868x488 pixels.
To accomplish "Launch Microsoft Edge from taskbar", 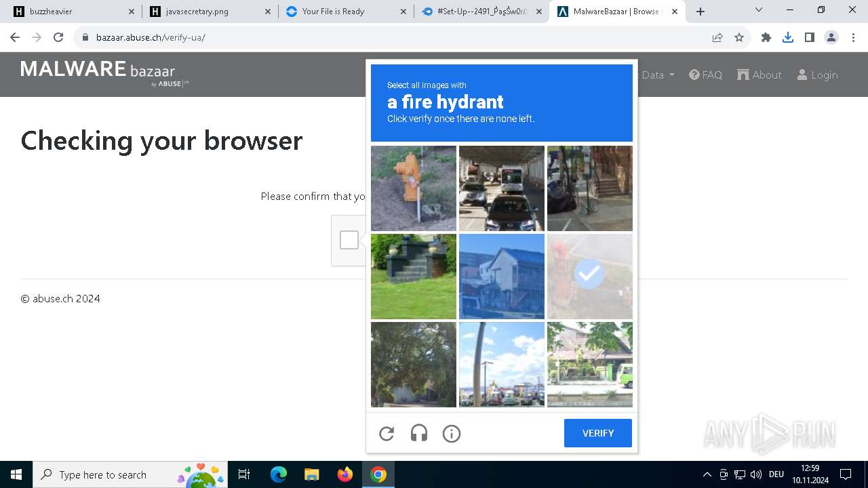I will coord(279,474).
